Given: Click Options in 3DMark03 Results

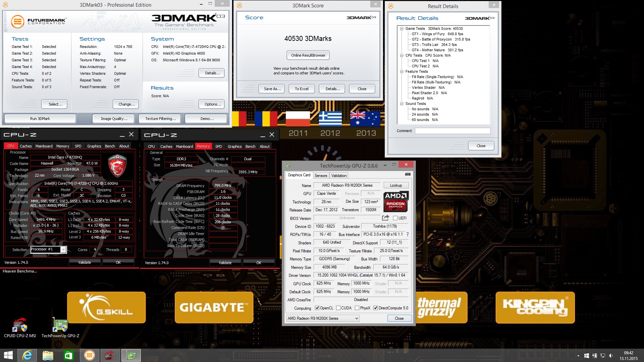Looking at the screenshot, I should point(212,104).
